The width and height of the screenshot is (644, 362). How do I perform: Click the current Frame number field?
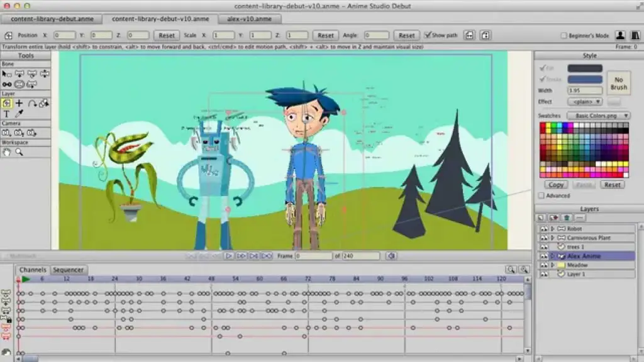point(313,256)
